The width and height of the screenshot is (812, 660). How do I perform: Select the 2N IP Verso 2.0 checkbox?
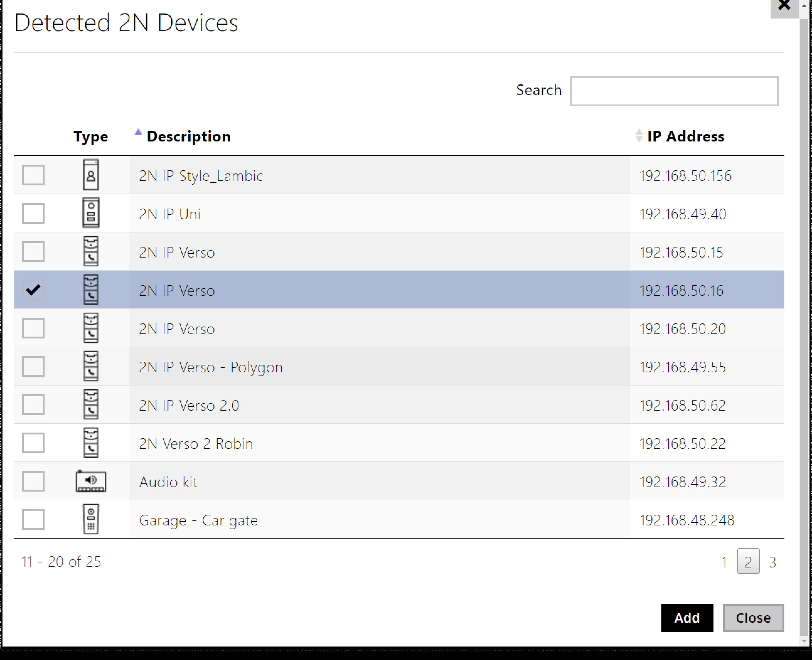[x=33, y=405]
